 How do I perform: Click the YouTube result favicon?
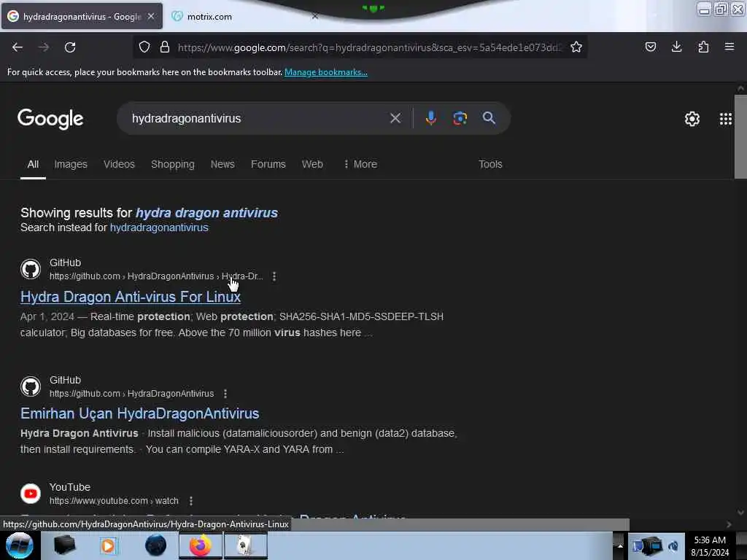point(31,494)
